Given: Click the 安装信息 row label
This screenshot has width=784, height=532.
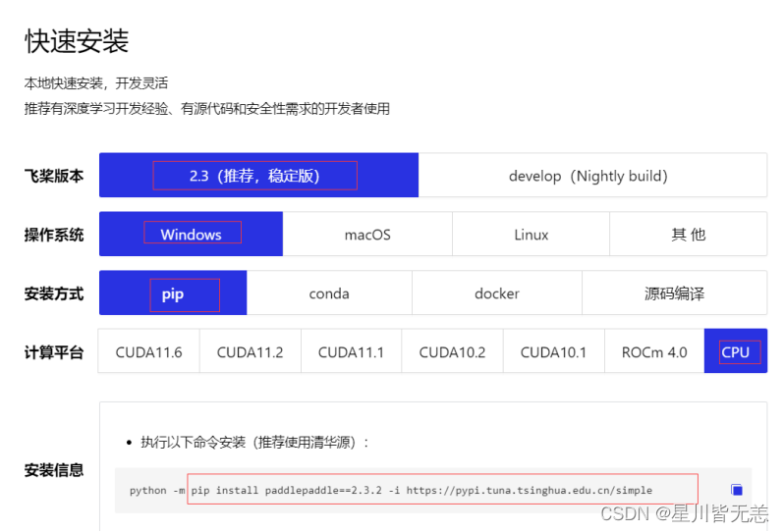Looking at the screenshot, I should pyautogui.click(x=54, y=470).
